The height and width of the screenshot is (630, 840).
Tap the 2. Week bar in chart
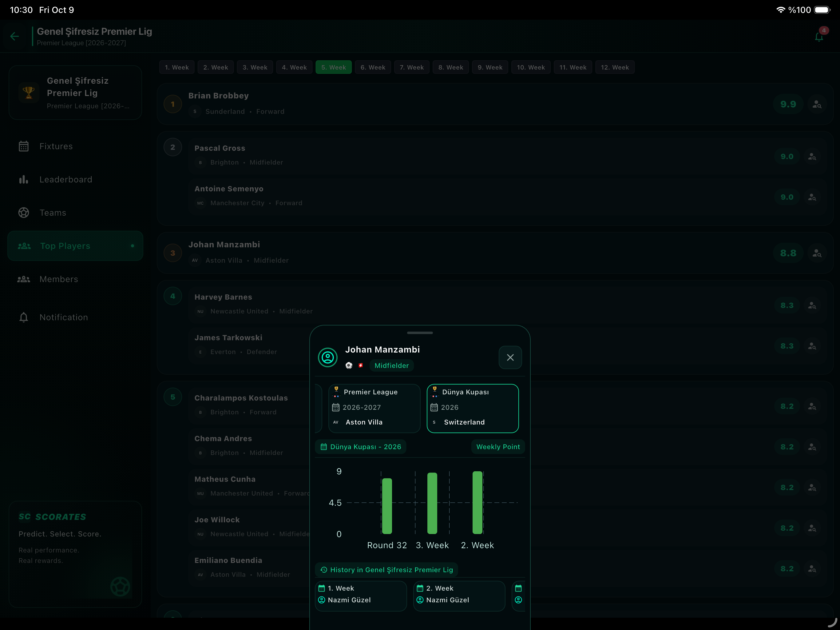477,502
